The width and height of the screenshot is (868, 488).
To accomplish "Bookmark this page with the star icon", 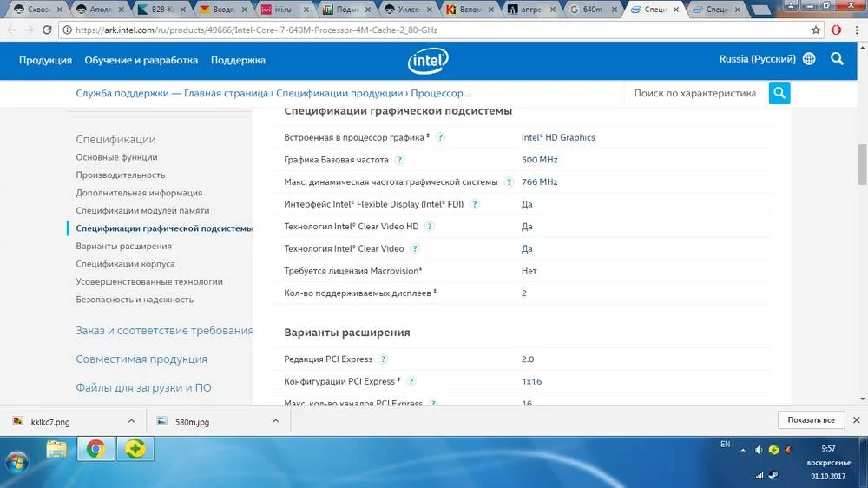I will [x=816, y=30].
